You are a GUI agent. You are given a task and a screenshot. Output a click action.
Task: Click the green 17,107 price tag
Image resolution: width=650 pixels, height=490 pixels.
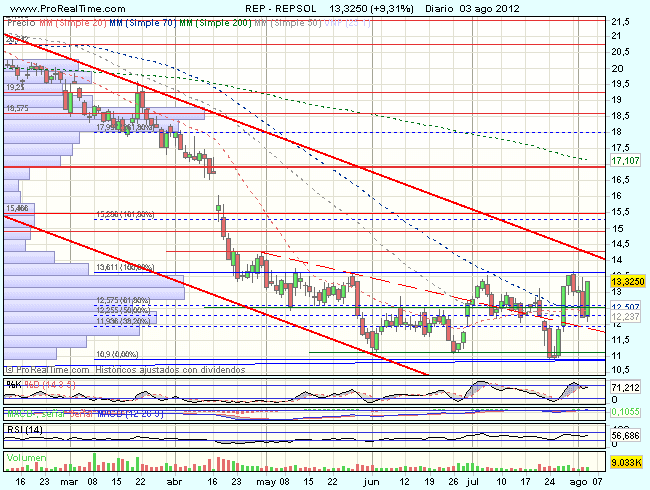(625, 160)
